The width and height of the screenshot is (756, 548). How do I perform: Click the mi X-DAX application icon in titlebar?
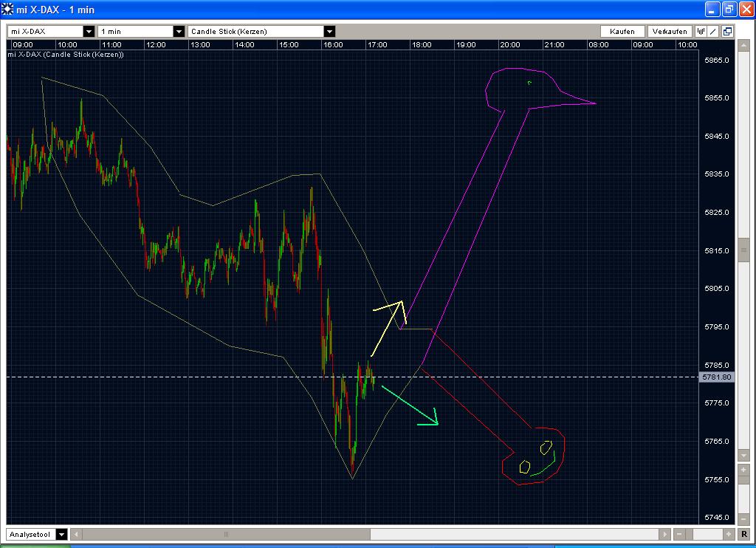[x=6, y=9]
